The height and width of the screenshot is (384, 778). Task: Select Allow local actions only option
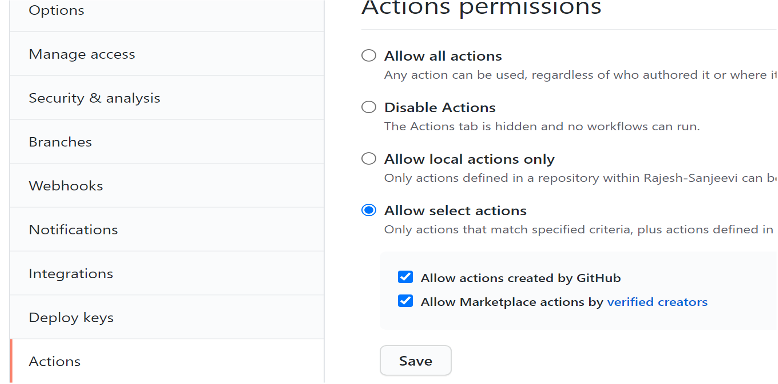pyautogui.click(x=369, y=159)
